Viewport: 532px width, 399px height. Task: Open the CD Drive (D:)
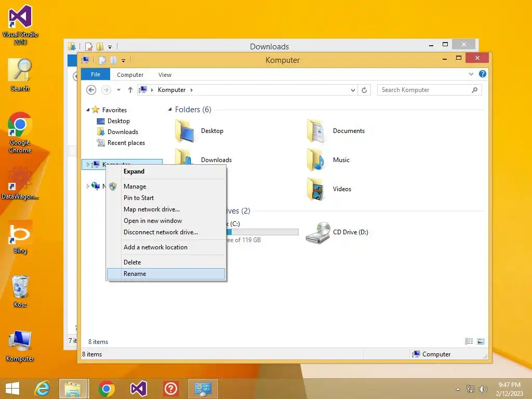(x=337, y=232)
